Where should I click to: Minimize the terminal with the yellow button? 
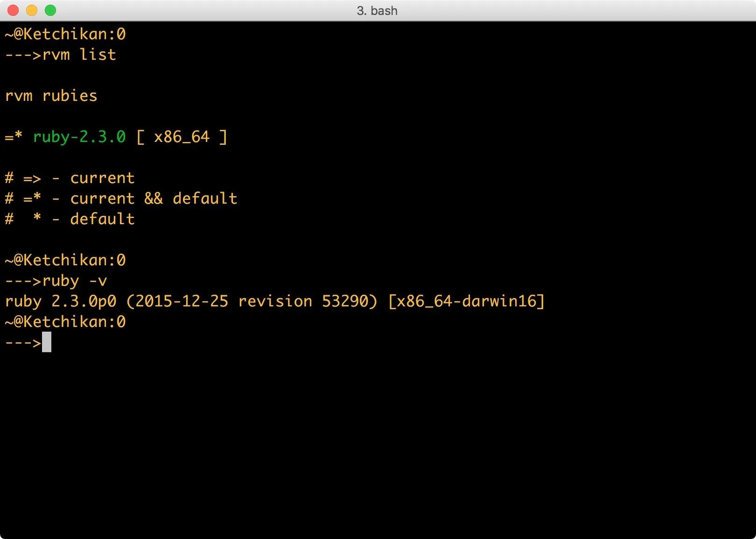(32, 10)
